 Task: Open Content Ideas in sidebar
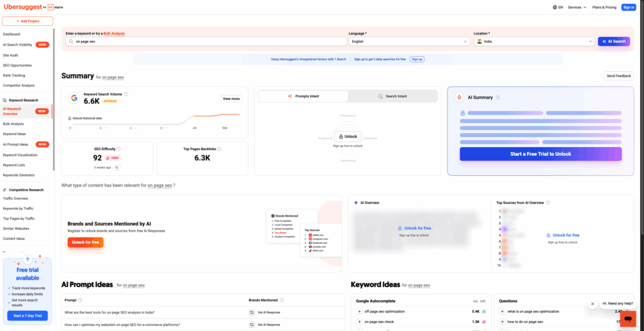click(x=14, y=239)
